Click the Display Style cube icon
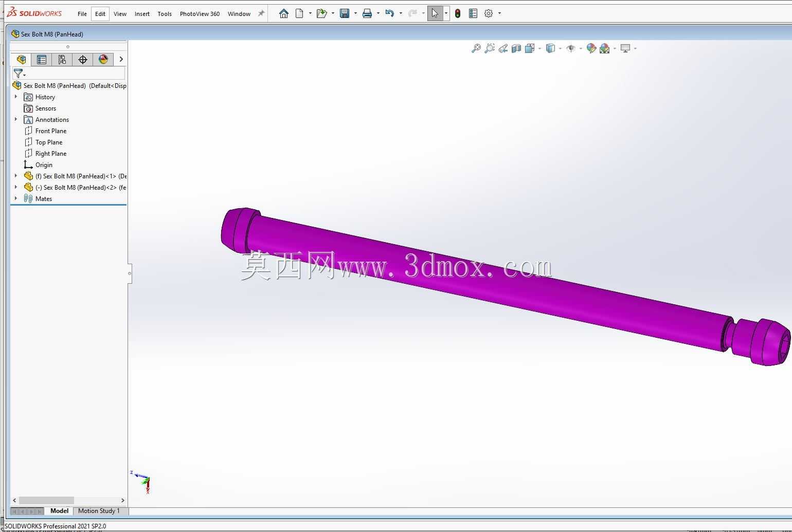 coord(550,48)
